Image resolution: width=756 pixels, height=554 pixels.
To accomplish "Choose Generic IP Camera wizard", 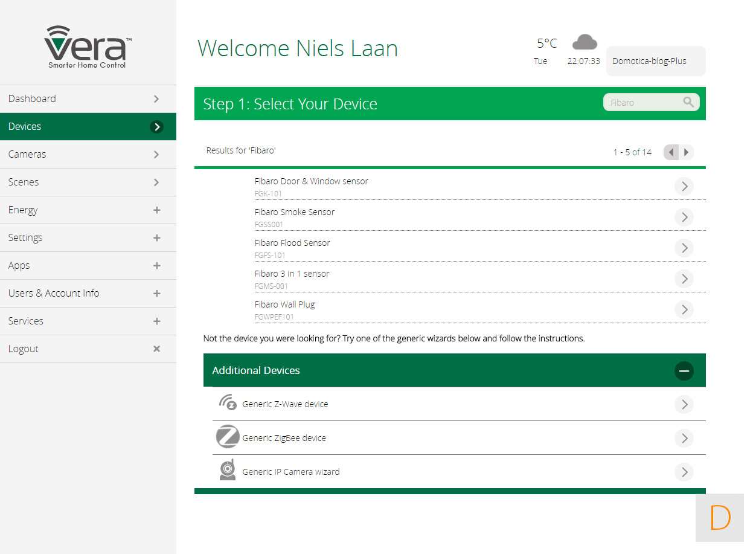I will coord(459,472).
